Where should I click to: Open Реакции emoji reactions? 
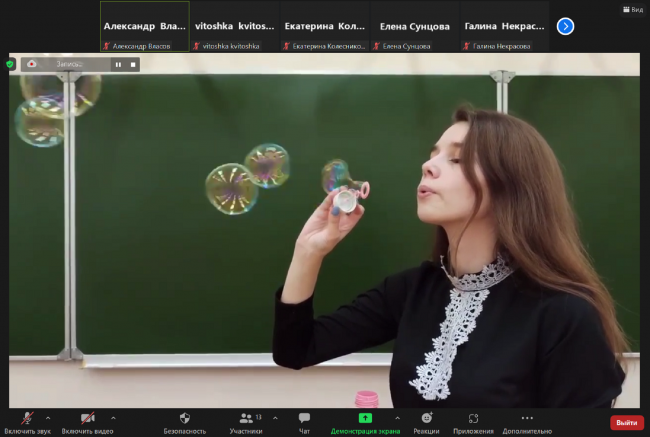427,423
